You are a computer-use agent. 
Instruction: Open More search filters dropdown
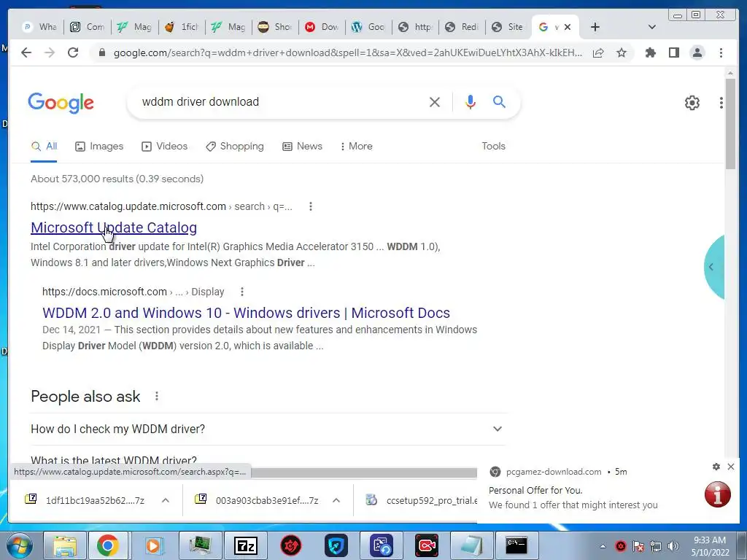point(356,146)
